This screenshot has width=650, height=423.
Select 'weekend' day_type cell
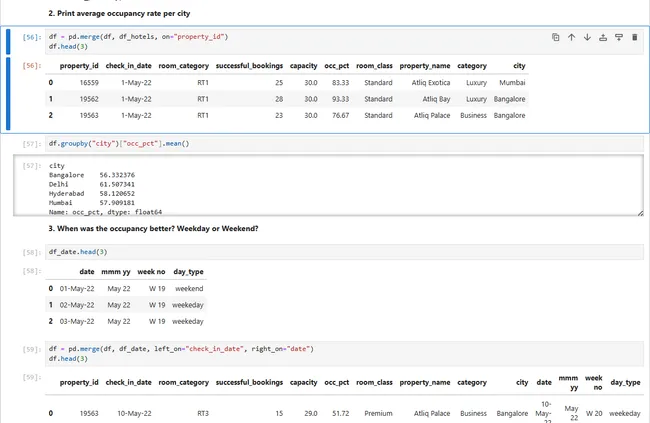189,289
